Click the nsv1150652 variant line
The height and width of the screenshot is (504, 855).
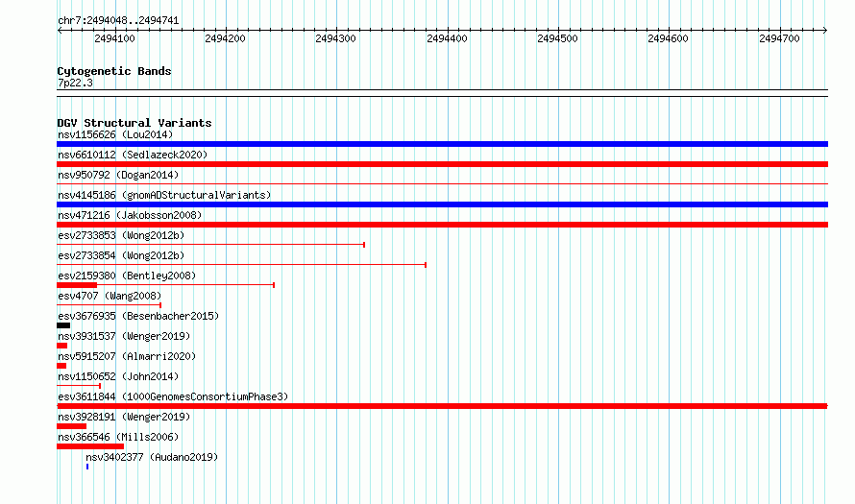click(79, 386)
